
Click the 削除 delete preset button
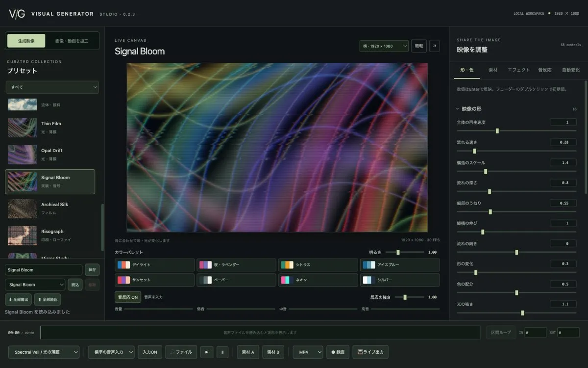(x=92, y=285)
